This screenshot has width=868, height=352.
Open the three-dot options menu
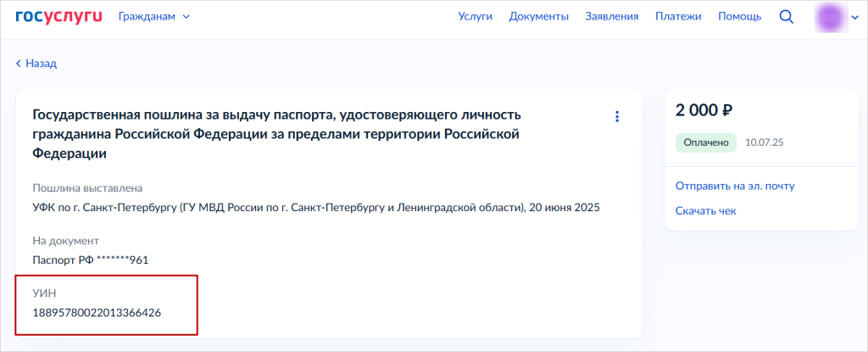coord(617,116)
